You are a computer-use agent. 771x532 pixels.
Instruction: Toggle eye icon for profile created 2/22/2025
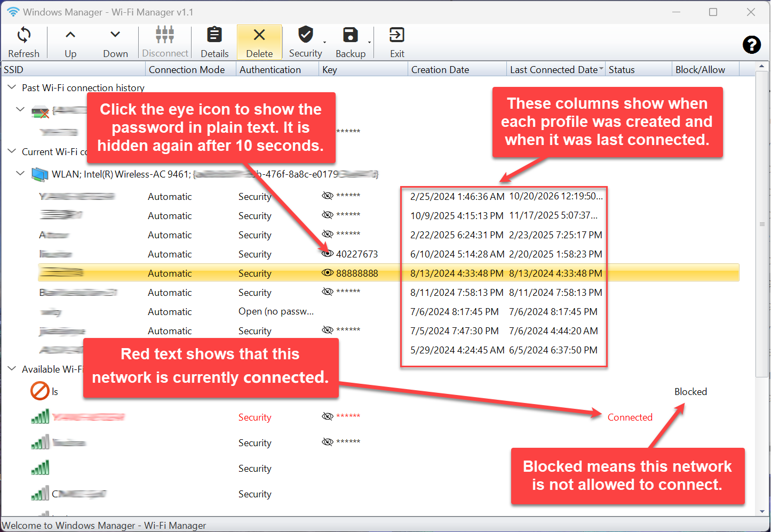(328, 234)
